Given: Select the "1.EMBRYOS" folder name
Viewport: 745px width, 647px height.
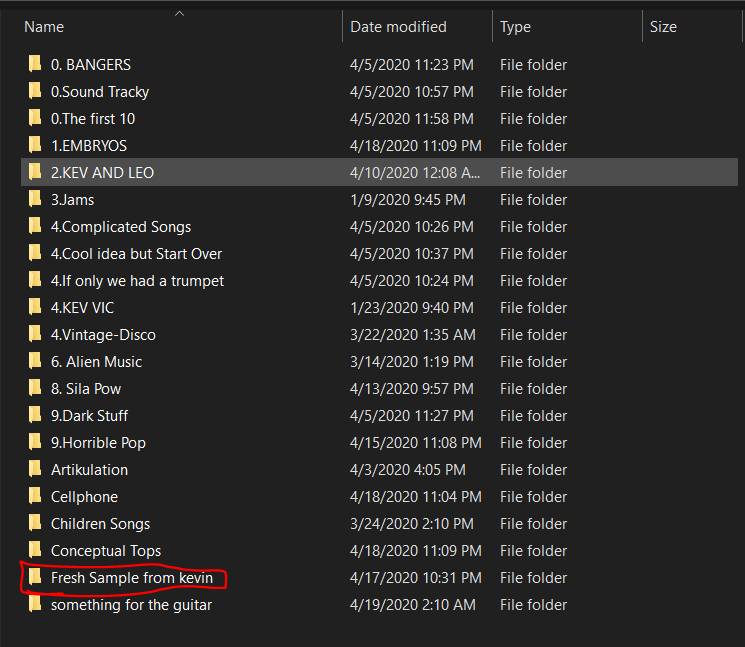Looking at the screenshot, I should pyautogui.click(x=89, y=146).
